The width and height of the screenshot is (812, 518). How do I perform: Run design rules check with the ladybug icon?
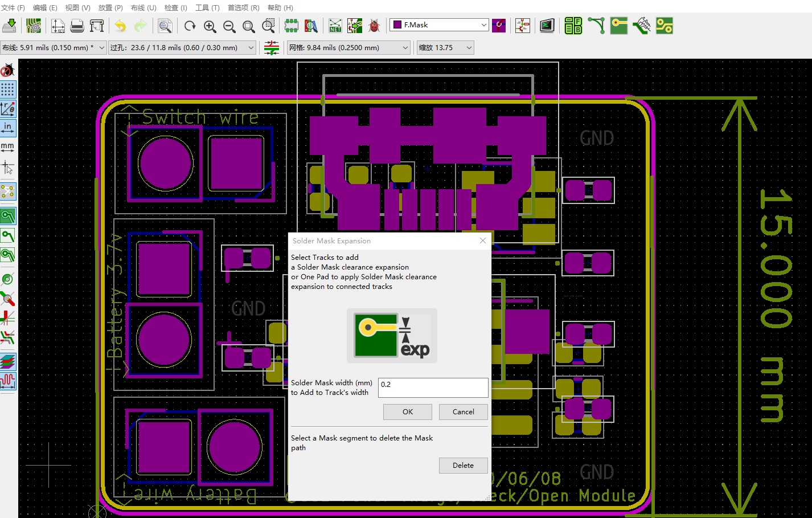(375, 26)
